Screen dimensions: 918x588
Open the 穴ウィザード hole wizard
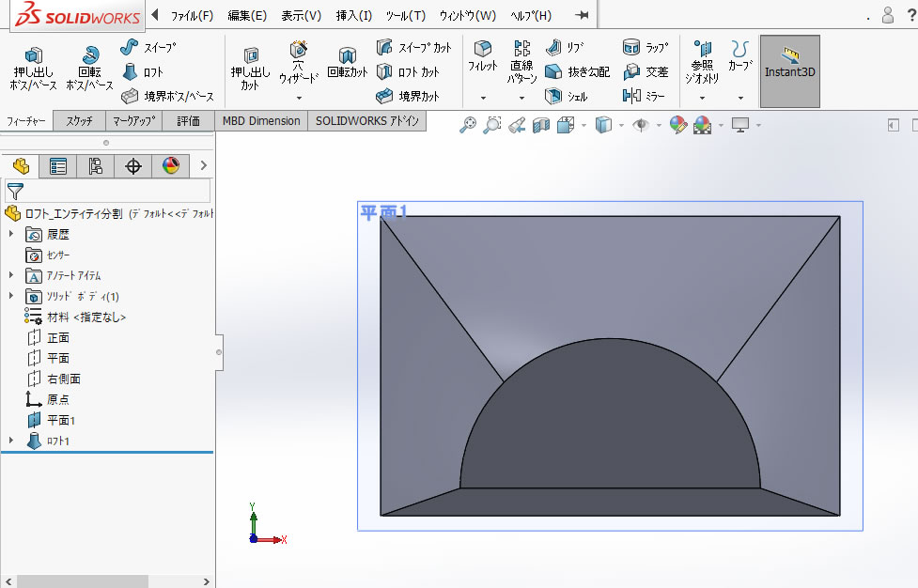299,63
